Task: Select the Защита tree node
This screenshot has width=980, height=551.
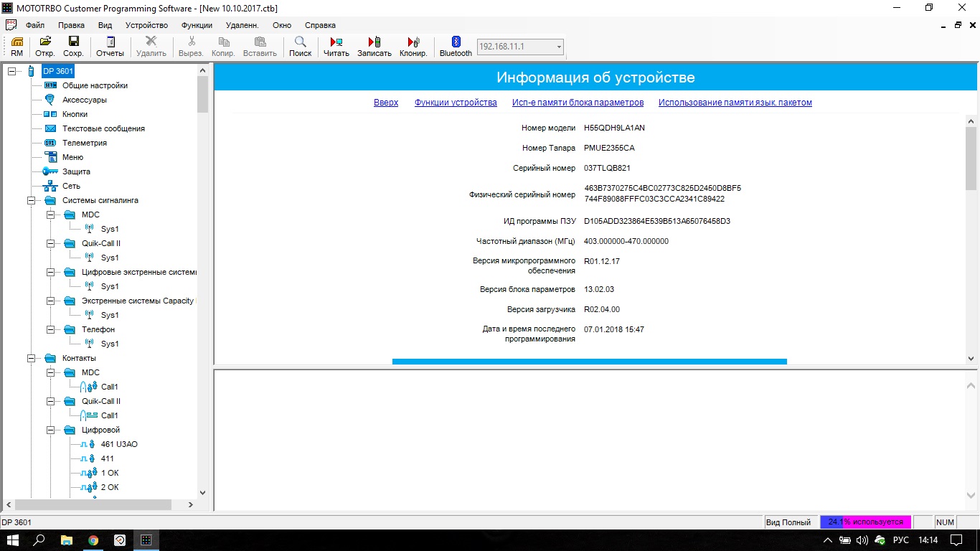Action: [x=76, y=171]
